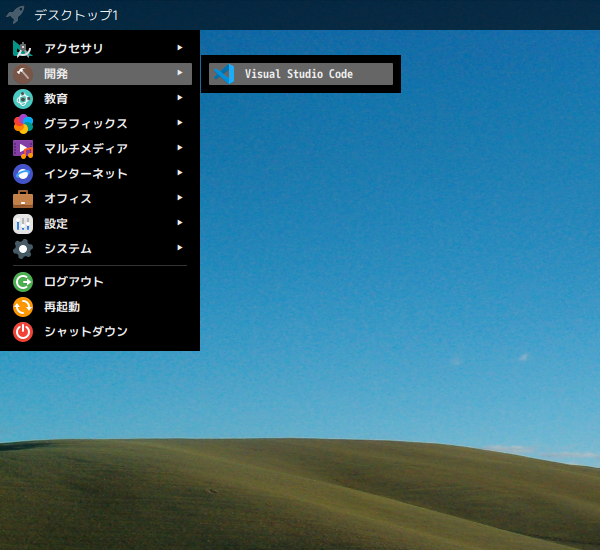
Task: Open the システム menu entry
Action: coord(100,249)
